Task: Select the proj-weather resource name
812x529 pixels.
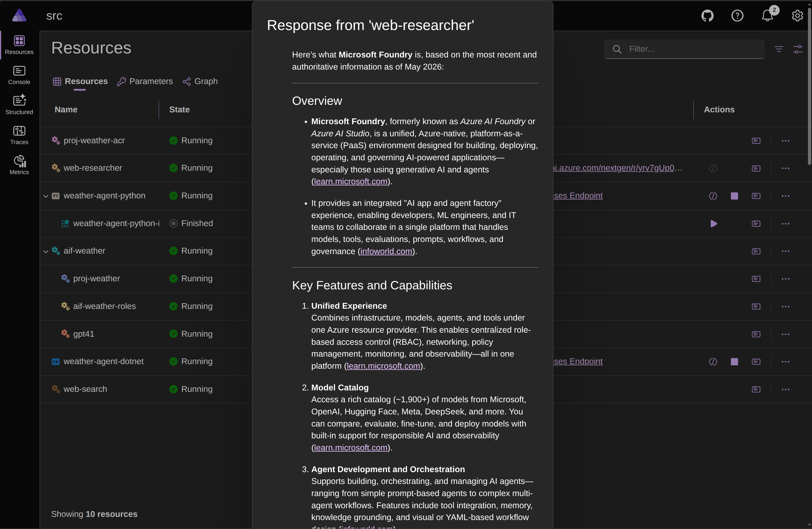Action: pyautogui.click(x=96, y=279)
